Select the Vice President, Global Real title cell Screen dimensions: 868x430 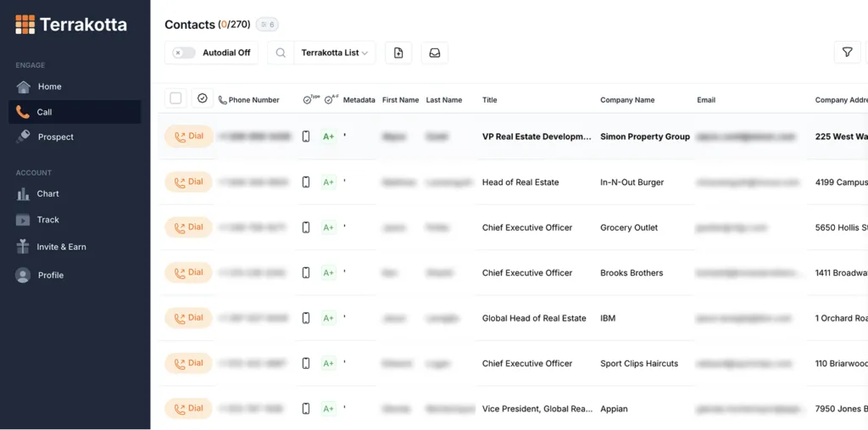(x=537, y=410)
